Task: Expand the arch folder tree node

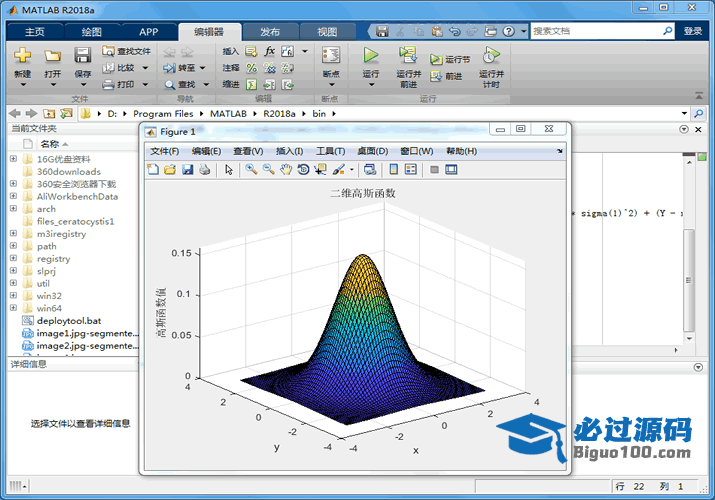Action: tap(13, 208)
